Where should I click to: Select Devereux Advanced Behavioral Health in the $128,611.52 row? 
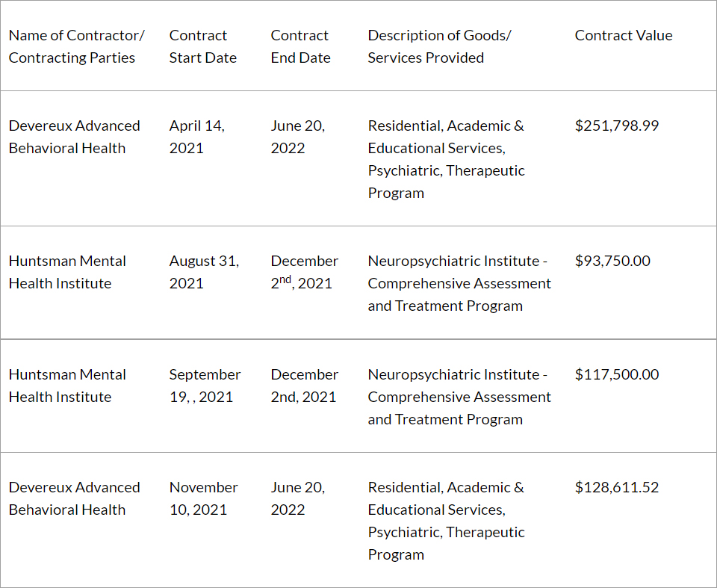click(74, 498)
